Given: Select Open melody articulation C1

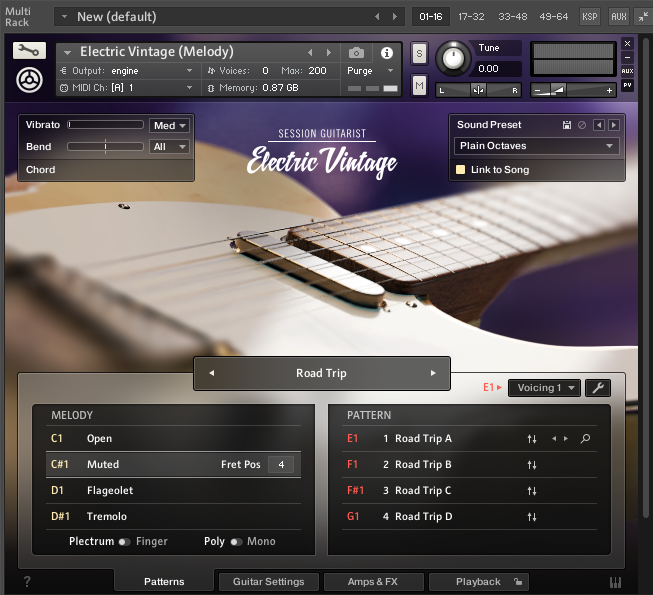Looking at the screenshot, I should (x=173, y=438).
